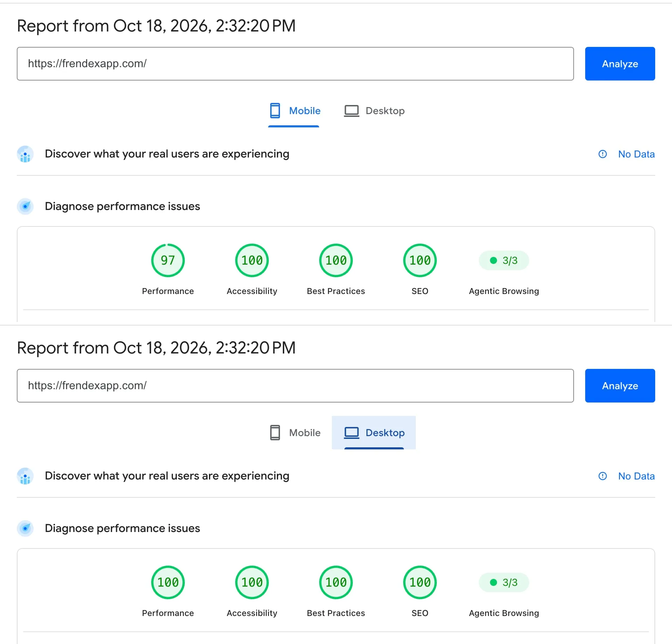Click the upper 'Report from Oct 18, 2026' title
Viewport: 672px width, 644px height.
[156, 26]
